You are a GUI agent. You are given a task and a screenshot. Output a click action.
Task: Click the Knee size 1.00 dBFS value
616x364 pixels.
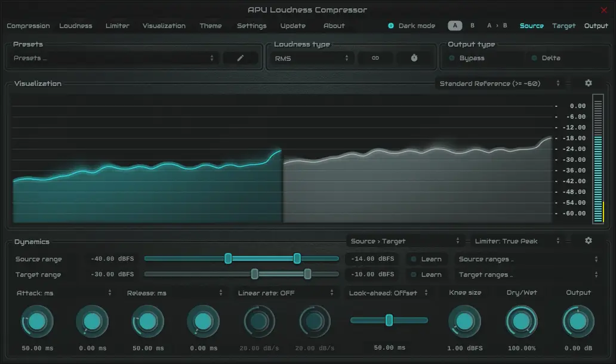pos(465,348)
